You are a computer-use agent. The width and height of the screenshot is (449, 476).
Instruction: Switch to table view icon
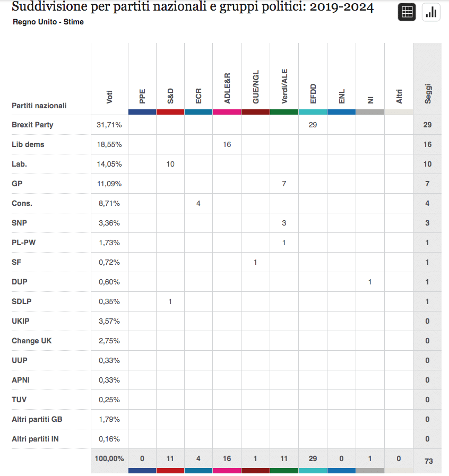[x=407, y=13]
